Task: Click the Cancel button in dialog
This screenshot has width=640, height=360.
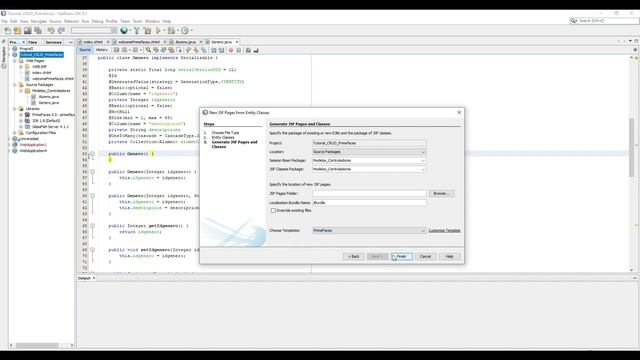Action: pos(425,256)
